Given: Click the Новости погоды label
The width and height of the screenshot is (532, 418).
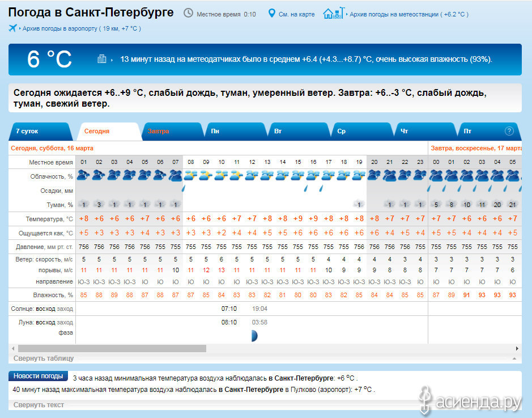Looking at the screenshot, I should (38, 376).
